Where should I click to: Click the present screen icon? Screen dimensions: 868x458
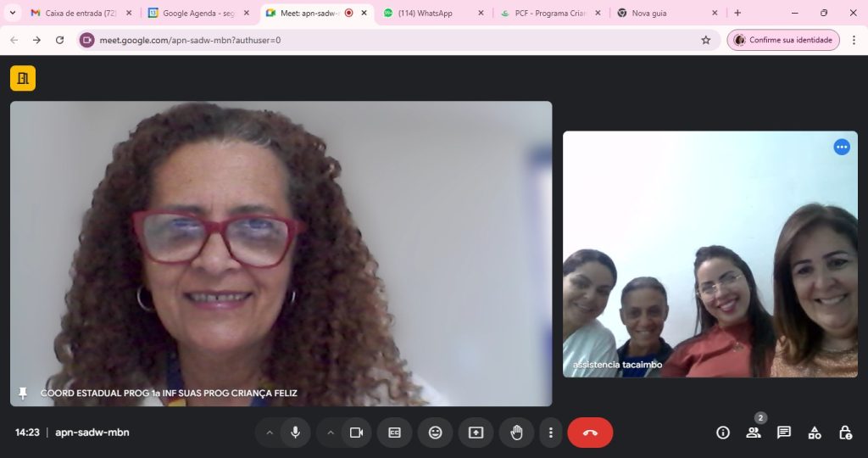476,433
